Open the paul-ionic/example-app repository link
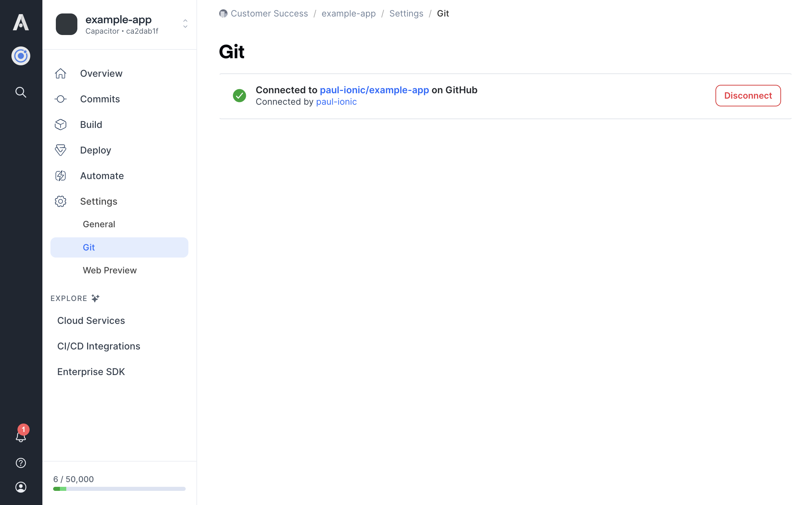This screenshot has height=505, width=812. point(374,90)
